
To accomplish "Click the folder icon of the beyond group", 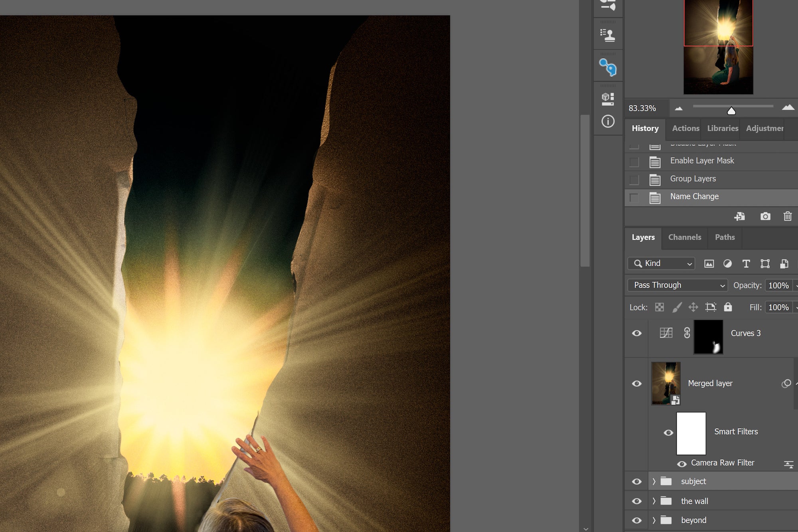I will tap(666, 520).
